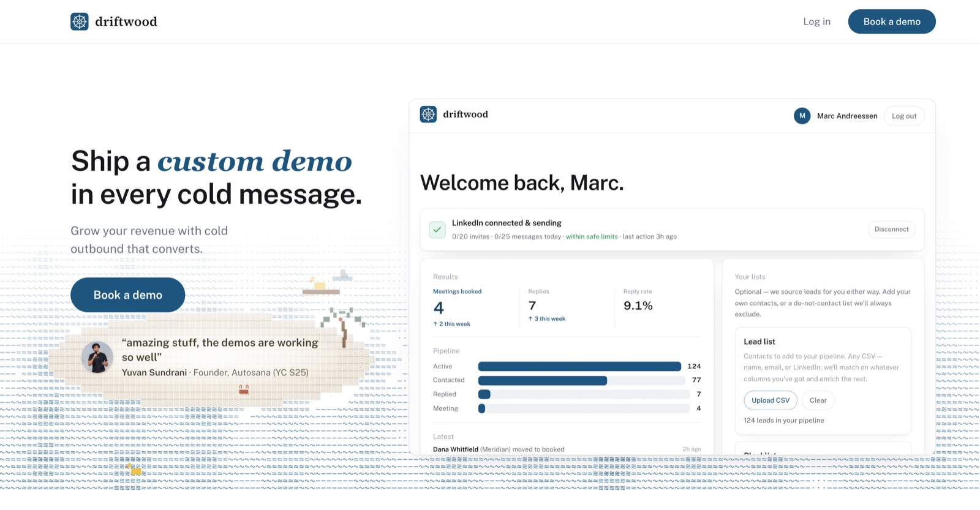Click the 9.1% reply rate value
This screenshot has width=980, height=510.
click(x=638, y=306)
